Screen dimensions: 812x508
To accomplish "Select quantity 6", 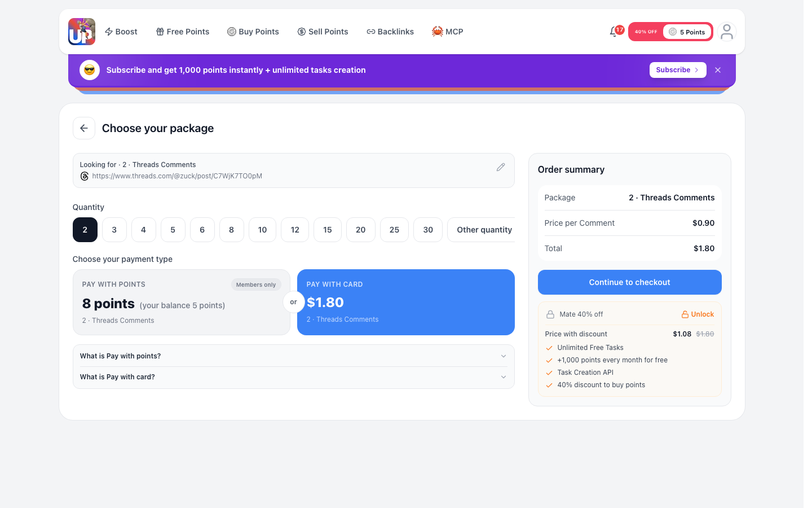I will point(202,230).
